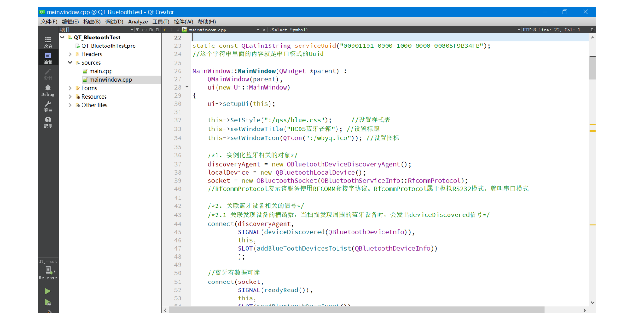Open the 项目 (Projects) mode in sidebar

point(48,106)
